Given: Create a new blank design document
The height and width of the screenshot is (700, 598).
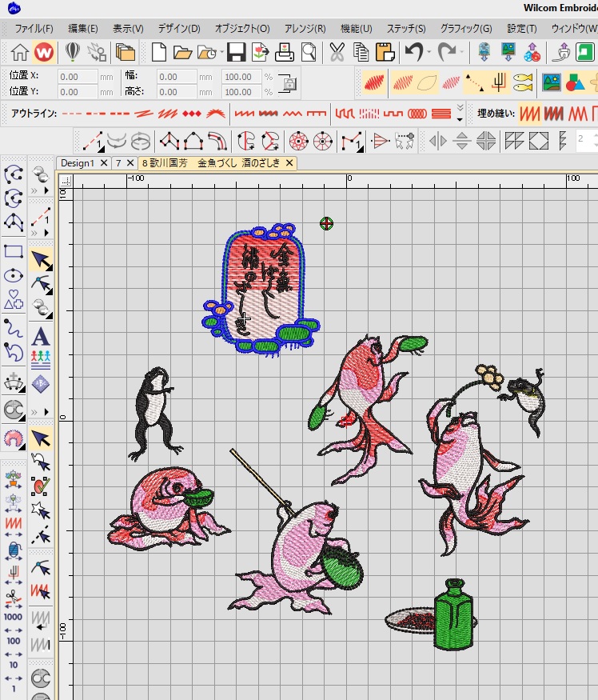Looking at the screenshot, I should click(x=158, y=52).
